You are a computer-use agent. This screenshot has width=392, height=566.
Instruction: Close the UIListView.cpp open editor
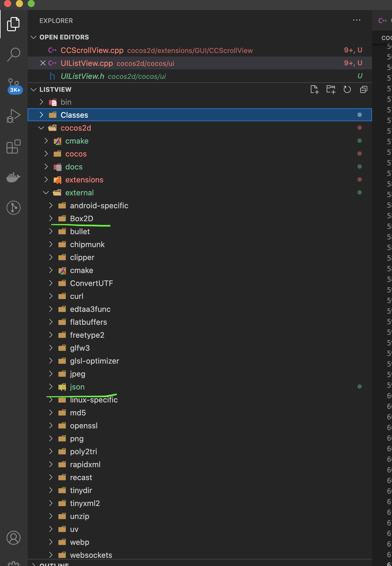coord(43,63)
